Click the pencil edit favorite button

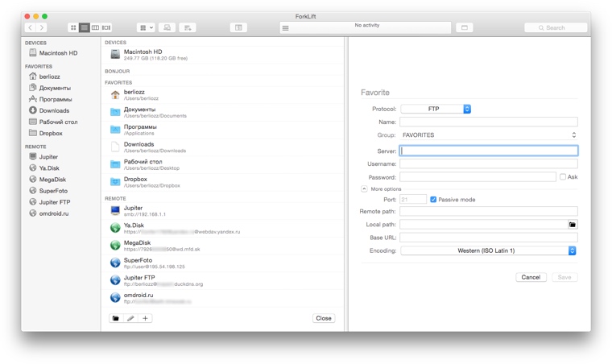tap(130, 318)
